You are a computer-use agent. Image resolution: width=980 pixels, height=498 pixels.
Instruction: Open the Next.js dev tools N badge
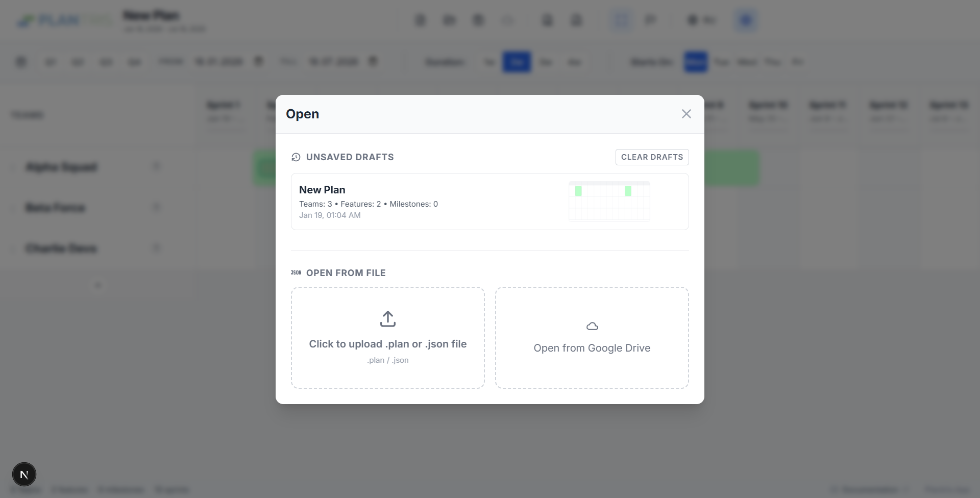24,475
